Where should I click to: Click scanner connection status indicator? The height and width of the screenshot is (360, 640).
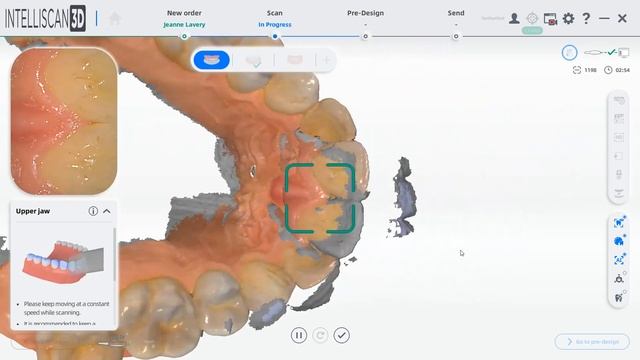pyautogui.click(x=607, y=53)
